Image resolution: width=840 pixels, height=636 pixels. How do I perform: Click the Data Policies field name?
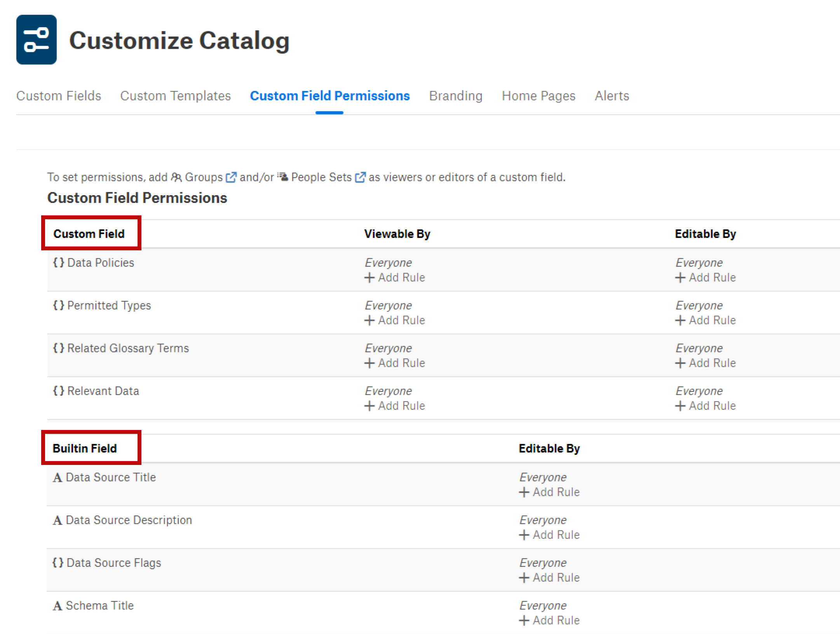(101, 263)
